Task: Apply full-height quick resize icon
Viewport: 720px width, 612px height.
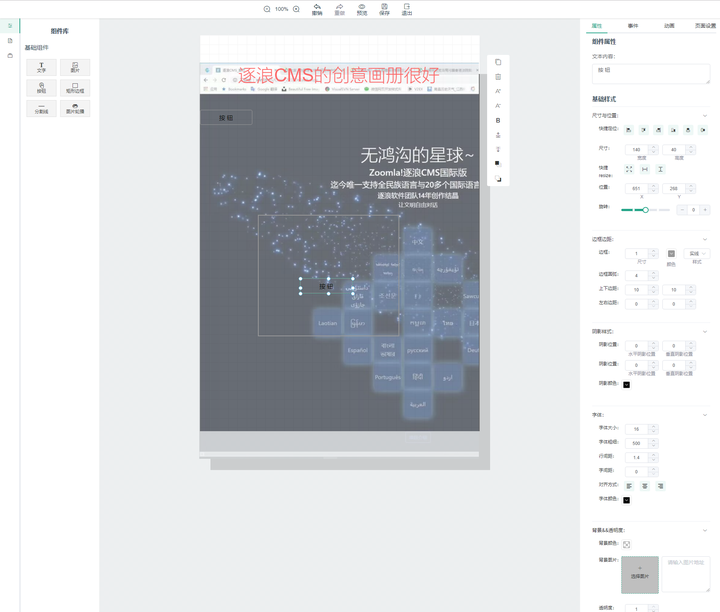Action: (x=660, y=169)
